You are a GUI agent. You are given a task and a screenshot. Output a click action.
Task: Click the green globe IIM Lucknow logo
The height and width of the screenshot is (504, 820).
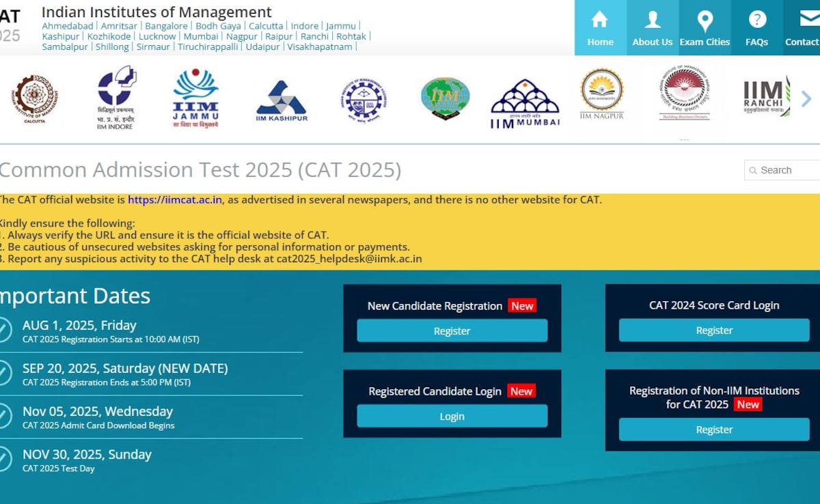pyautogui.click(x=445, y=98)
